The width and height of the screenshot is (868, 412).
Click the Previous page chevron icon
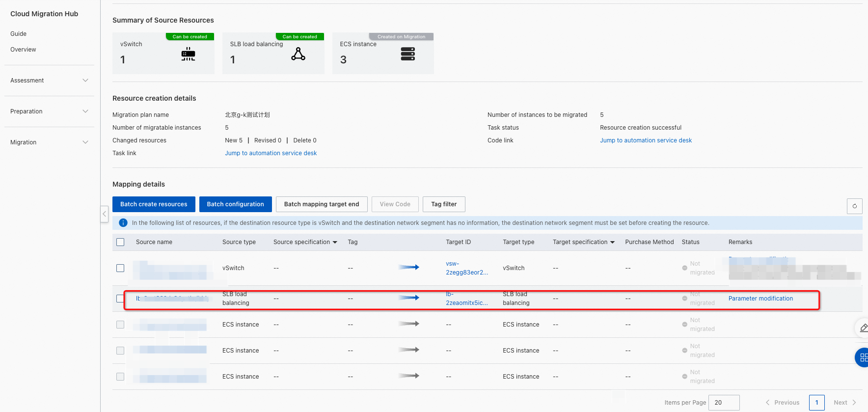[768, 403]
